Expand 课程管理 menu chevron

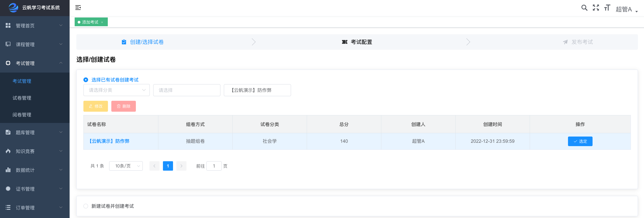click(x=61, y=44)
